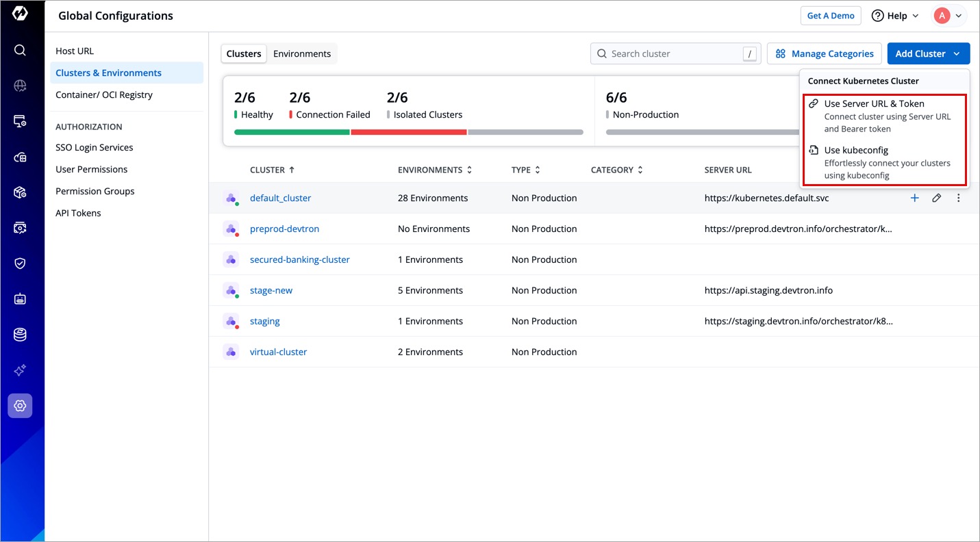The height and width of the screenshot is (542, 980).
Task: Sort table by Environments column
Action: point(435,170)
